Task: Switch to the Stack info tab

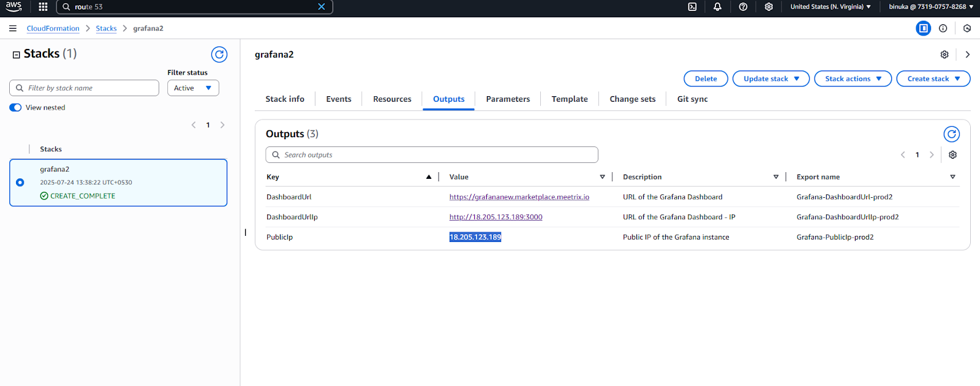Action: (285, 99)
